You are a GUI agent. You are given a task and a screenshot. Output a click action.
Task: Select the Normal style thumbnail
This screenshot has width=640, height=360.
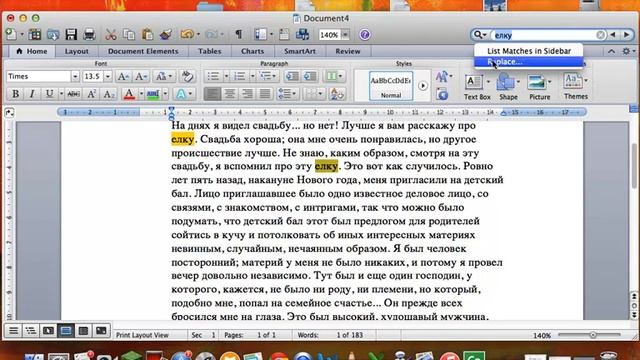(391, 86)
